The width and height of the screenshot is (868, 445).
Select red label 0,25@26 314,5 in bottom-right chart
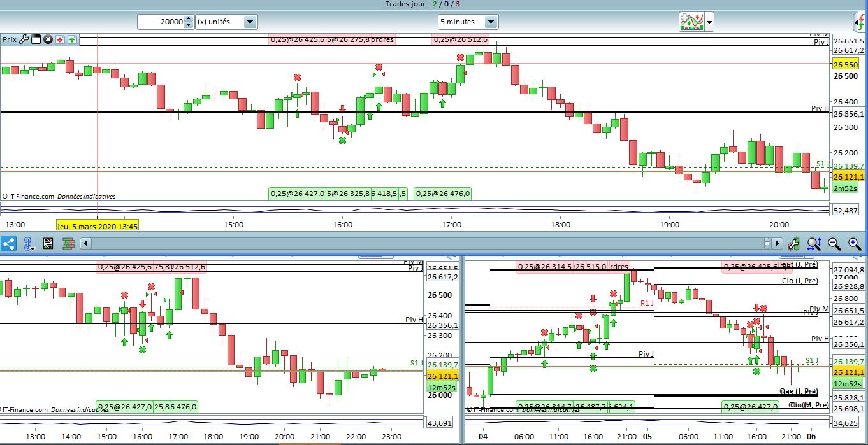coord(545,267)
